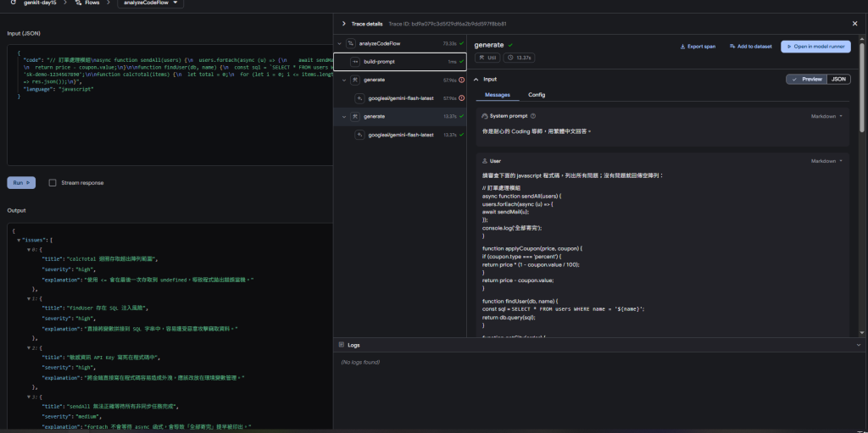Click the "language": "javascript" line in input

(x=58, y=89)
